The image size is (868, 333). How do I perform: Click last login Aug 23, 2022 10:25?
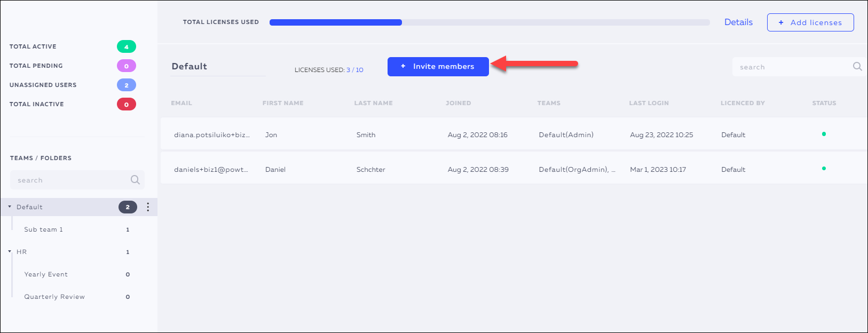661,135
